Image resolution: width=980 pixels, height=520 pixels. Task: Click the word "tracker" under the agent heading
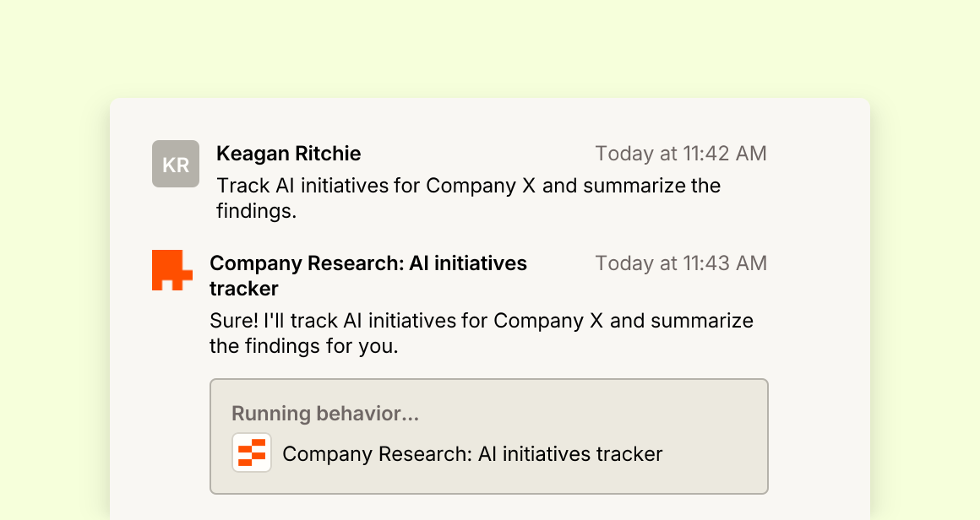[x=244, y=289]
